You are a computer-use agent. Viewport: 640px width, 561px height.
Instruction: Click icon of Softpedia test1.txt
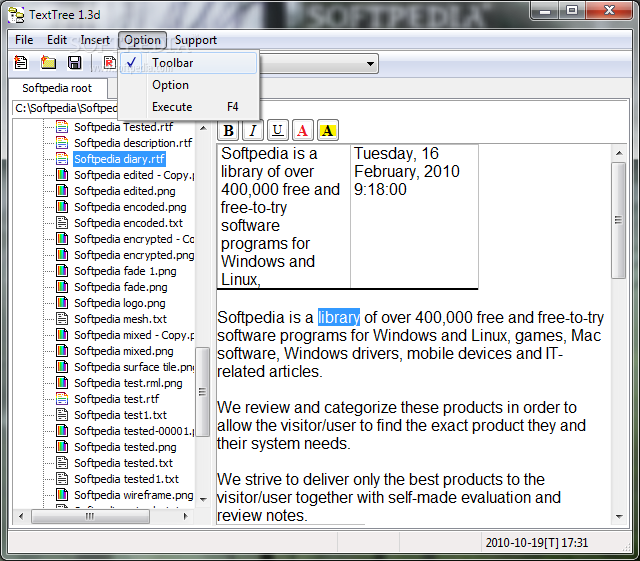click(x=62, y=415)
